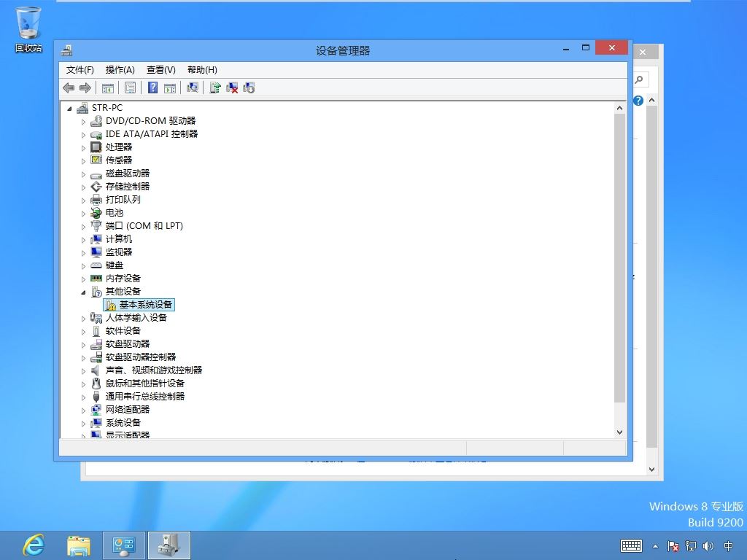Click the 中 IME language indicator
Screen dimensions: 747x560
pyautogui.click(x=729, y=546)
